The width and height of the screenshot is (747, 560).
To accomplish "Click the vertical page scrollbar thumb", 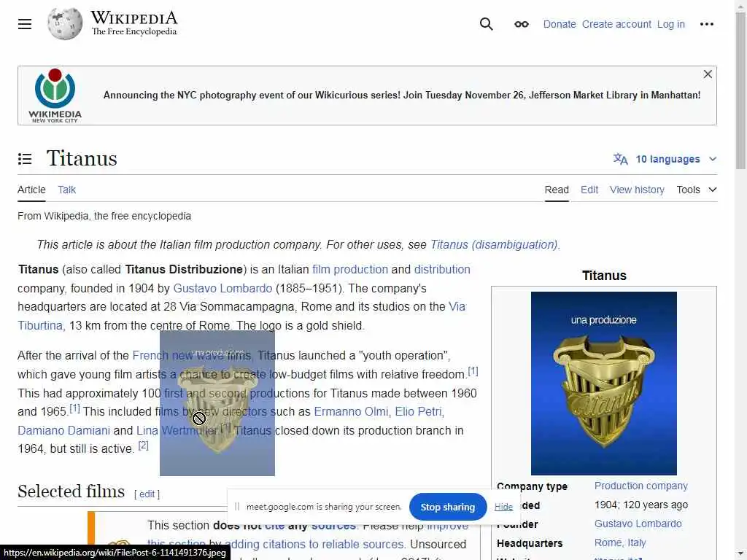I will (740, 90).
